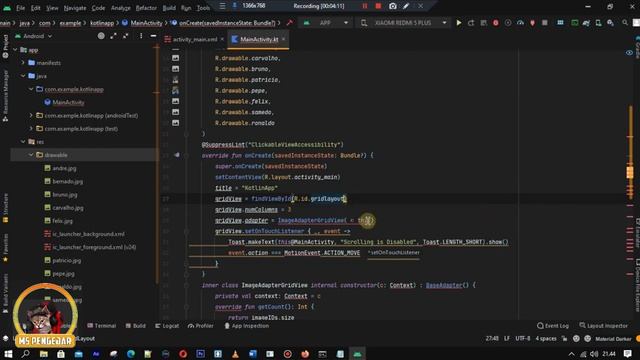The image size is (640, 360).
Task: Open the Build menu
Action: tap(169, 7)
